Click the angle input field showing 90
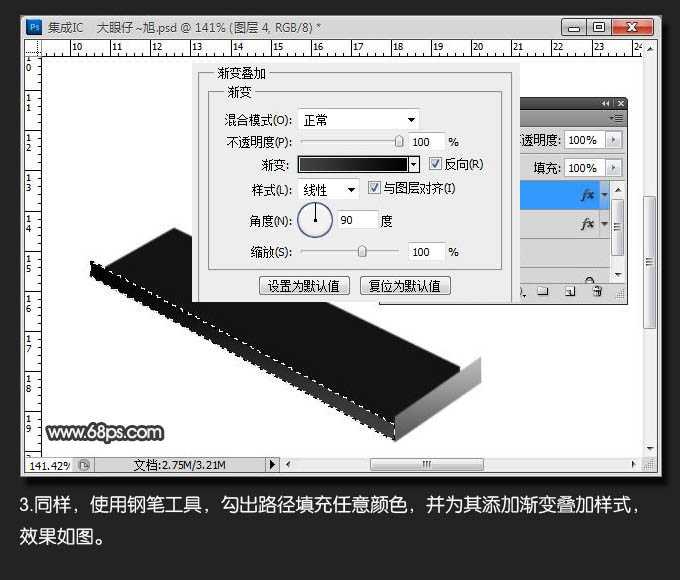 (x=357, y=220)
